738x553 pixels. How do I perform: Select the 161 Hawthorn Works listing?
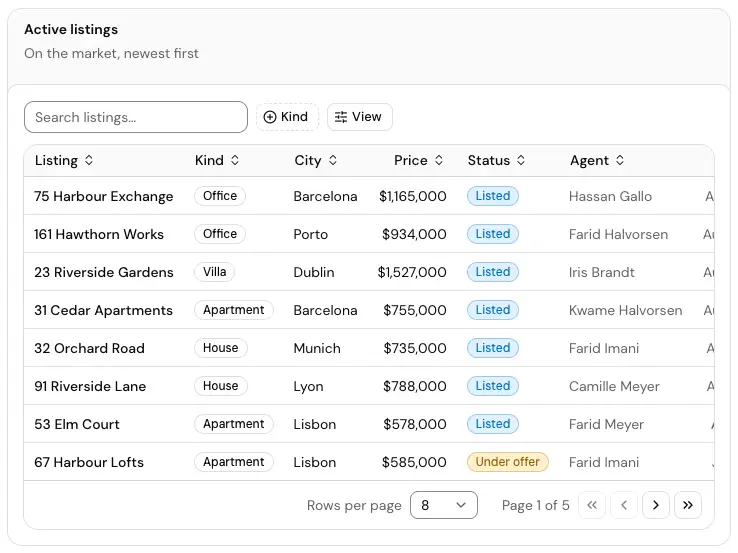coord(99,234)
